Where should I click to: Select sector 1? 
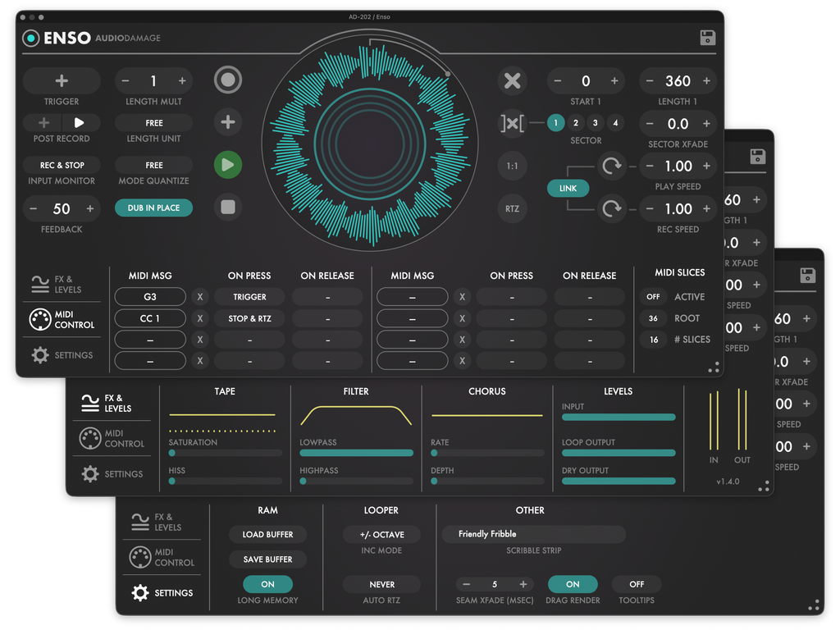555,123
